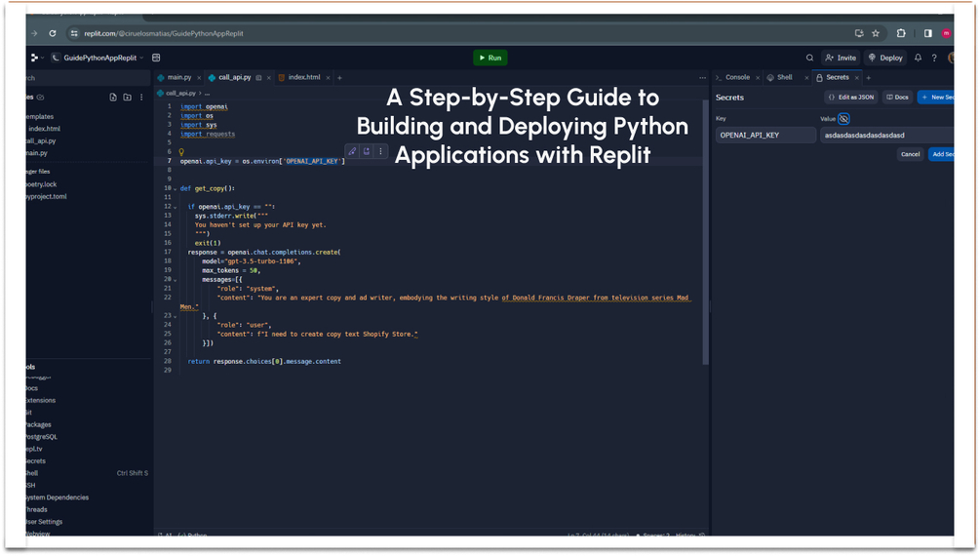Toggle the sidebar layout icon
The width and height of the screenshot is (980, 556).
(156, 58)
